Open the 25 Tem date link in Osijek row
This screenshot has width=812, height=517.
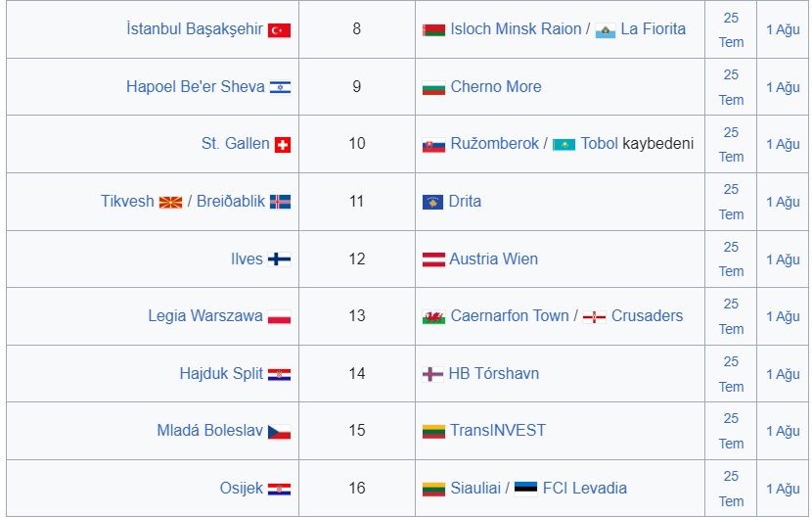(x=731, y=489)
